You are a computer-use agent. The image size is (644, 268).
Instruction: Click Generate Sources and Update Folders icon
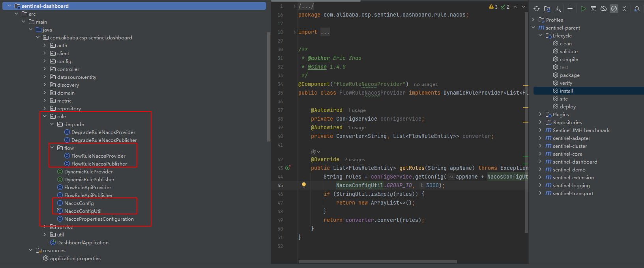coord(547,9)
